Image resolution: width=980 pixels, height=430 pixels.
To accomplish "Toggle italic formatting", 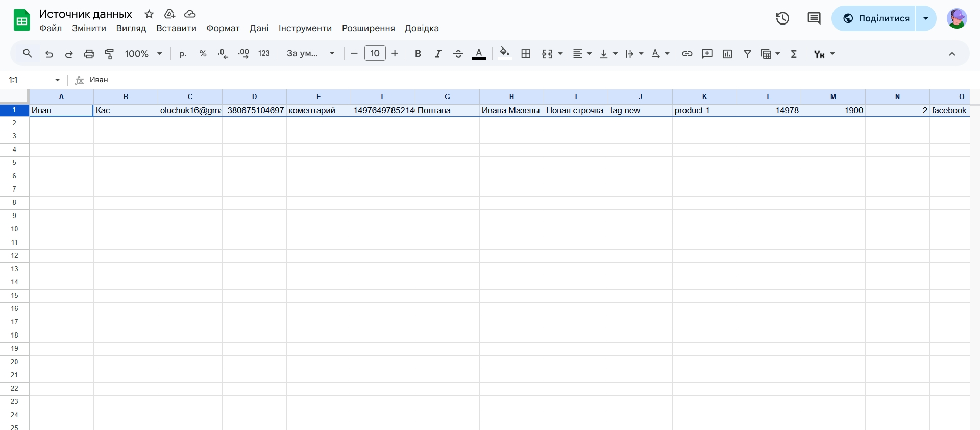I will (x=438, y=54).
